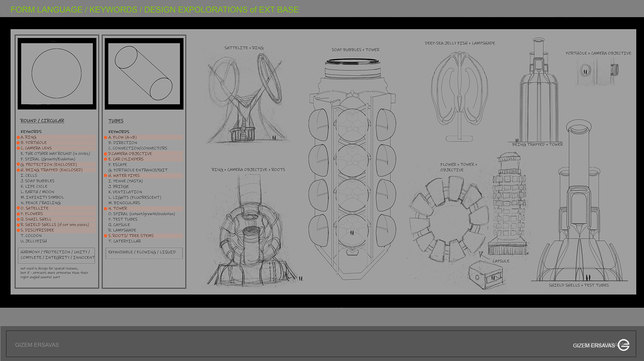
Task: Select tubes keyword 'S. ROOTS/ TREE STEMS'
Action: (131, 236)
